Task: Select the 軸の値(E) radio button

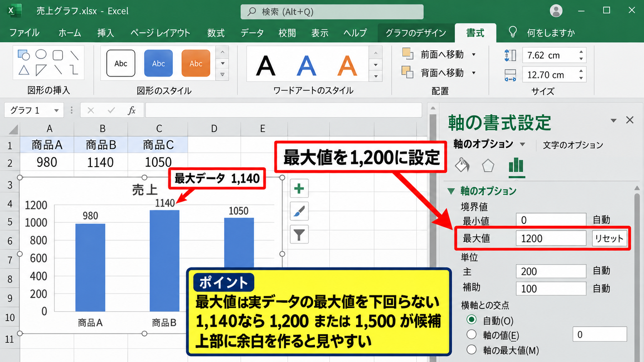Action: click(471, 335)
